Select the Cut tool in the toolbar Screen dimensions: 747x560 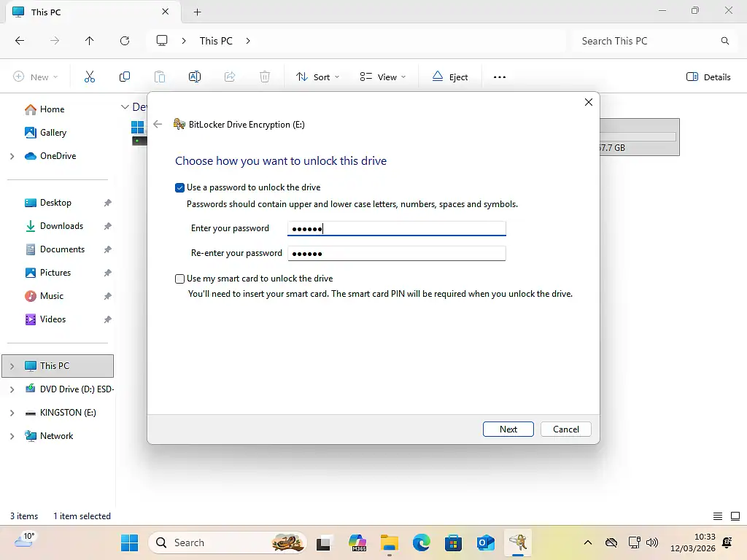pos(90,77)
